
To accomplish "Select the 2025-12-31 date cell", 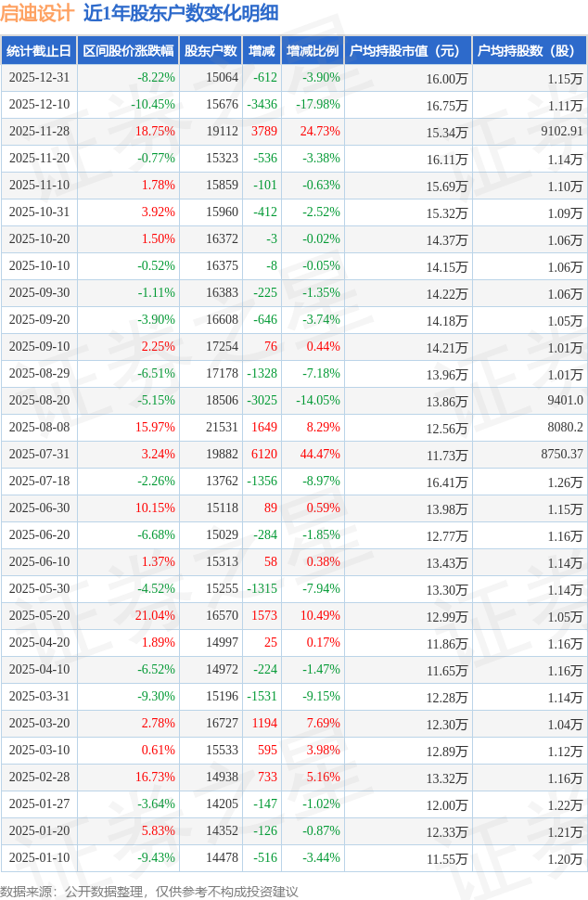I will (38, 78).
